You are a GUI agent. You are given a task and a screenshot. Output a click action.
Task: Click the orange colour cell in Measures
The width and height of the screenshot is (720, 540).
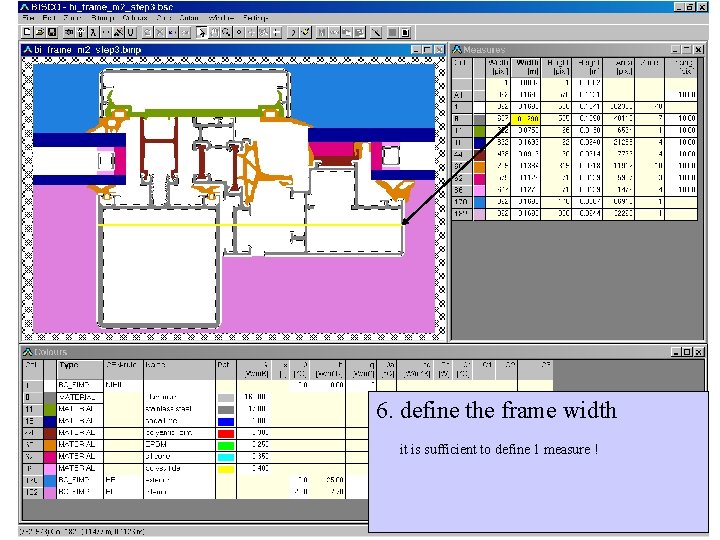[479, 166]
